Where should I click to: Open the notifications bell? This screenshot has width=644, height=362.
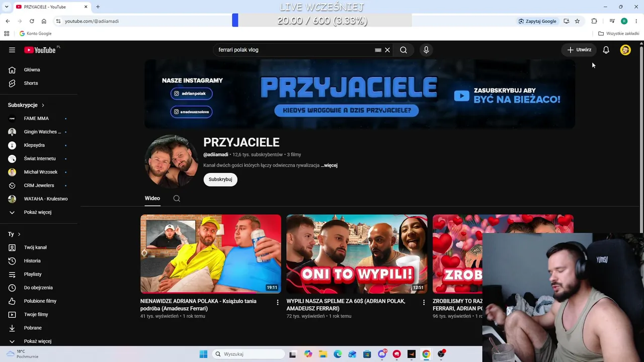pyautogui.click(x=606, y=50)
